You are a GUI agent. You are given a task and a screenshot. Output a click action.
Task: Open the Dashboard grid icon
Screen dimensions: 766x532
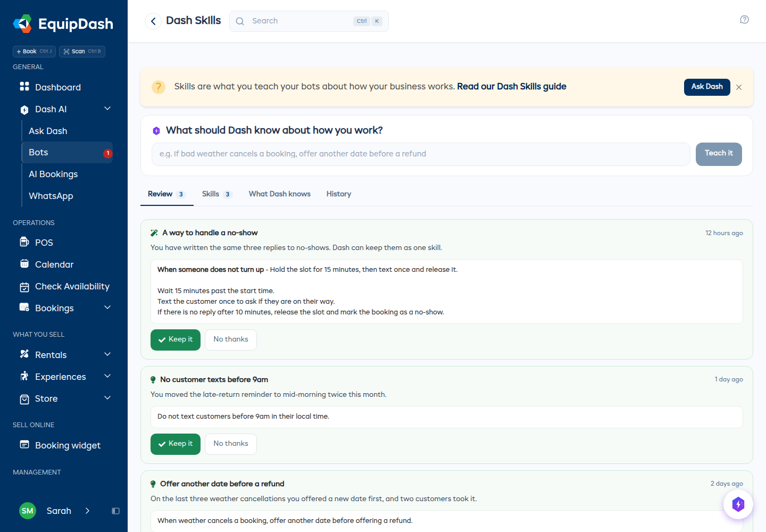(x=24, y=86)
